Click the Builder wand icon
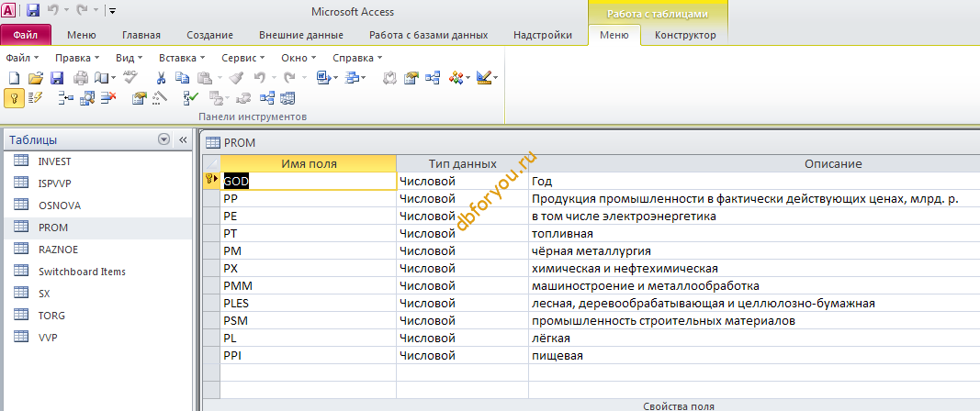The height and width of the screenshot is (411, 980). (x=160, y=97)
